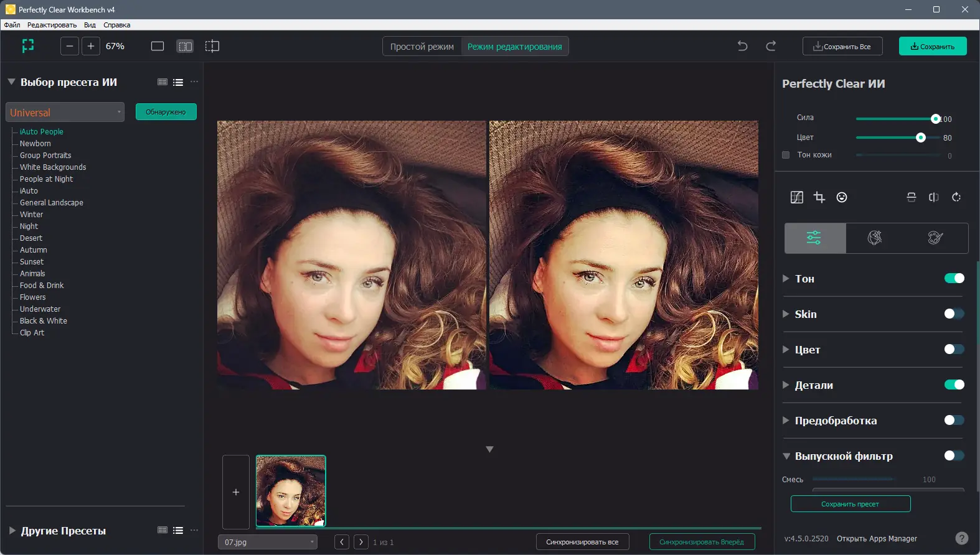The image size is (980, 555).
Task: Rotate the image clockwise
Action: [x=956, y=197]
